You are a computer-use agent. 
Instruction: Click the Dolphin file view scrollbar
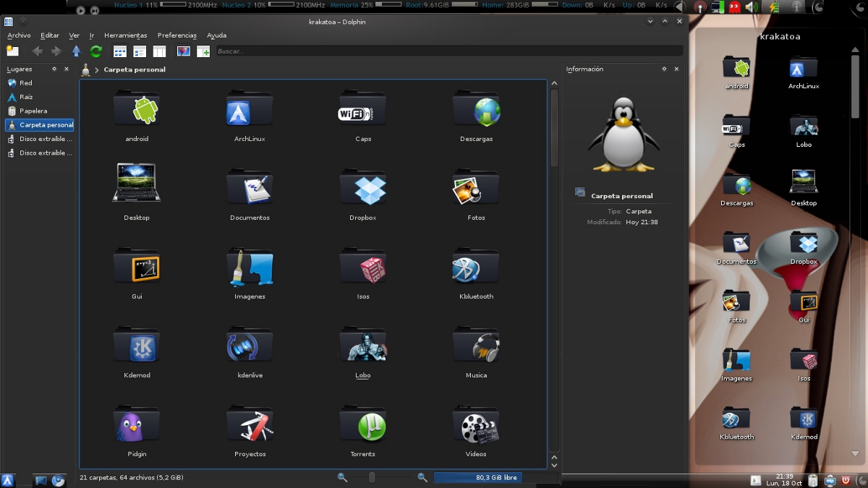pos(555,129)
